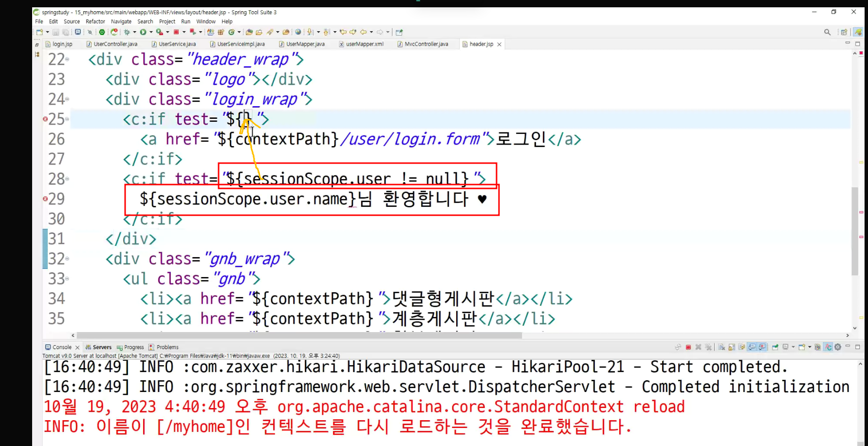The image size is (868, 446).
Task: Click the error marker on line 29
Action: coord(45,199)
